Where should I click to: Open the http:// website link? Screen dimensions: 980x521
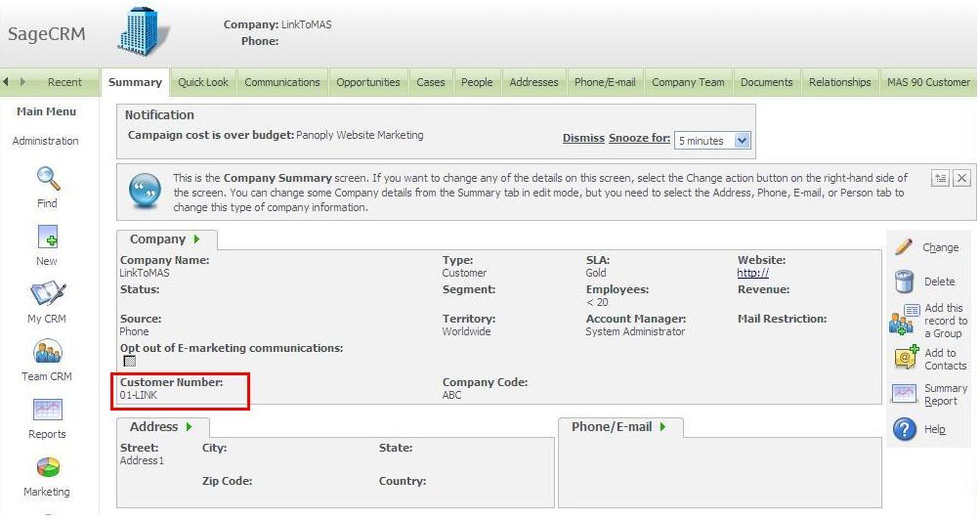point(752,273)
